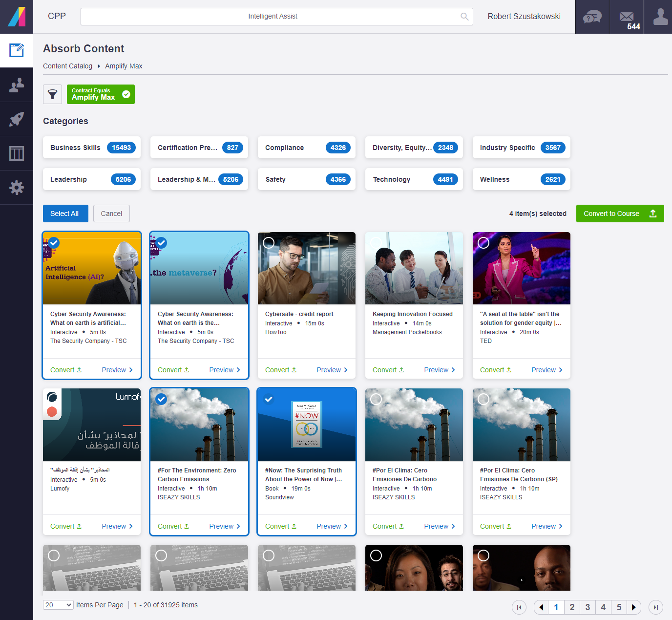The width and height of the screenshot is (672, 620).
Task: Open the messages envelope with 544
Action: (x=627, y=17)
